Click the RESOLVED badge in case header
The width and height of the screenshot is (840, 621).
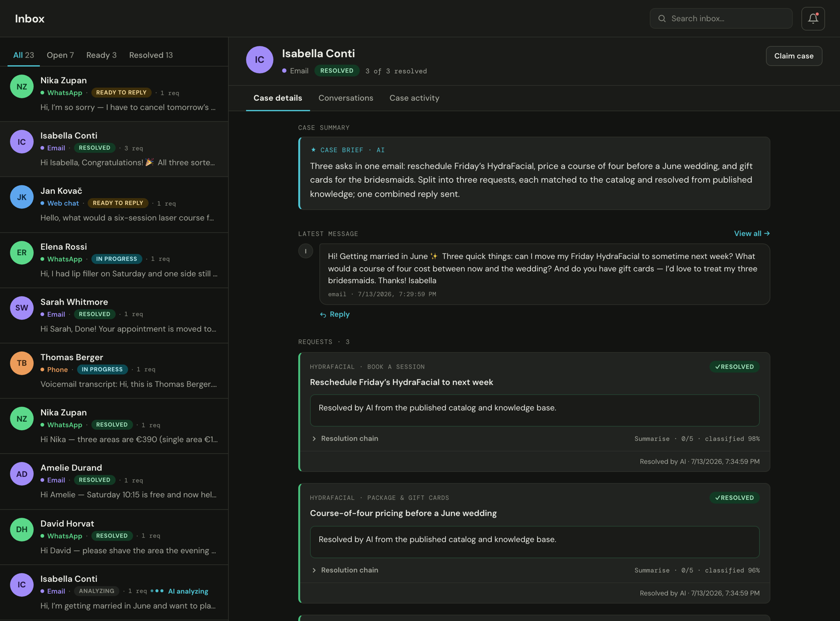(x=336, y=71)
